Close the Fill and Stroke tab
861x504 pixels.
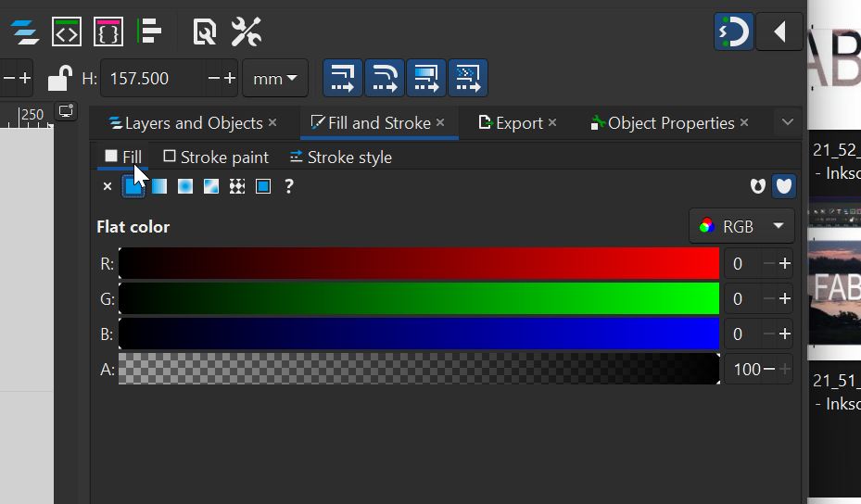tap(440, 123)
